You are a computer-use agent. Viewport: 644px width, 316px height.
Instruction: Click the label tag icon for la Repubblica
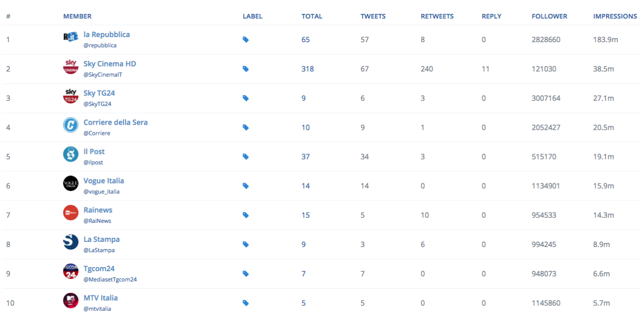point(246,40)
